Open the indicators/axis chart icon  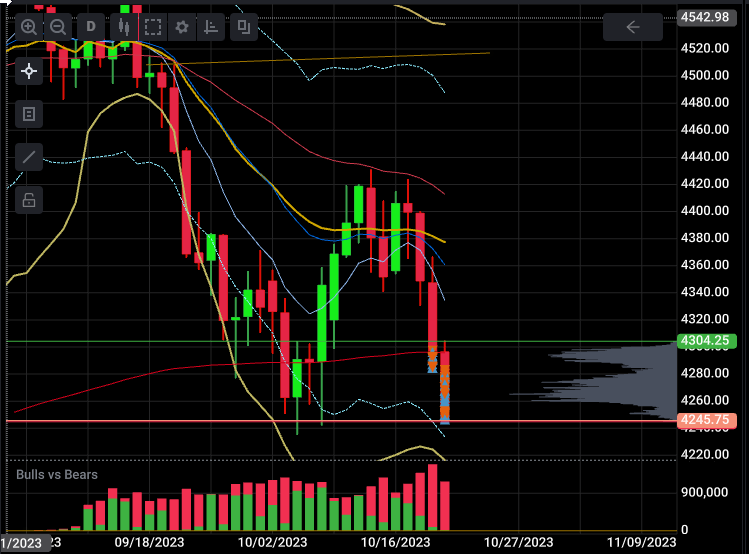(211, 27)
